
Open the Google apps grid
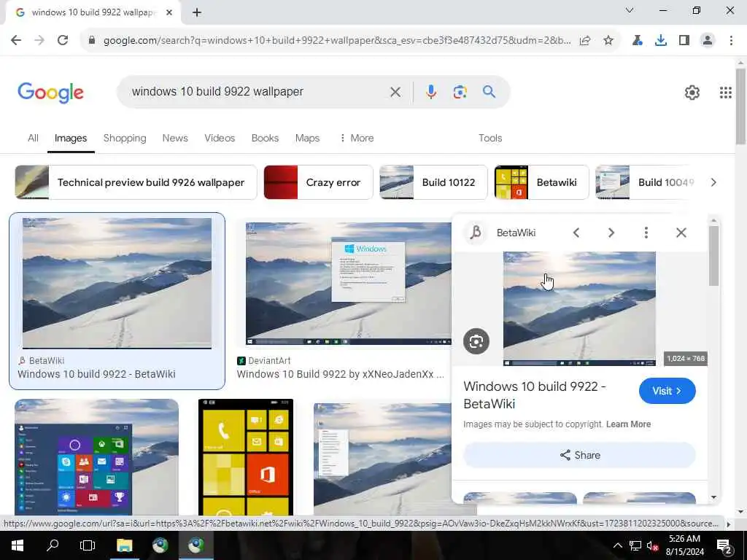pyautogui.click(x=725, y=93)
